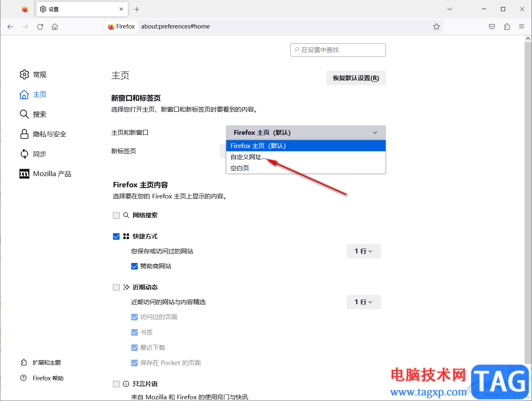Viewport: 532px width, 401px height.
Task: Enable the 网络搜索 checkbox
Action: click(116, 215)
